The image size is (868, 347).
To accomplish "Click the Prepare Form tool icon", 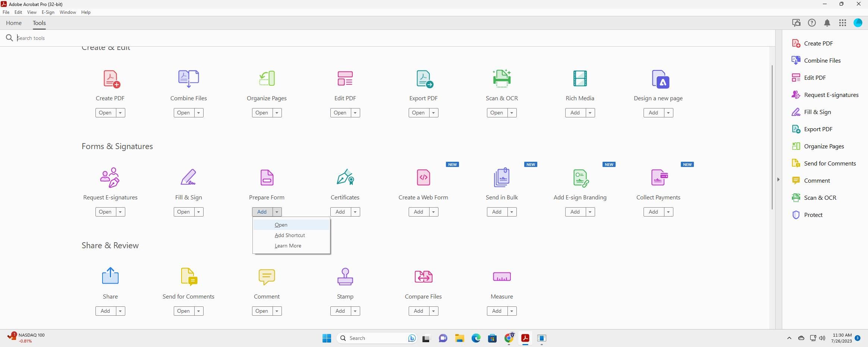I will point(267,177).
